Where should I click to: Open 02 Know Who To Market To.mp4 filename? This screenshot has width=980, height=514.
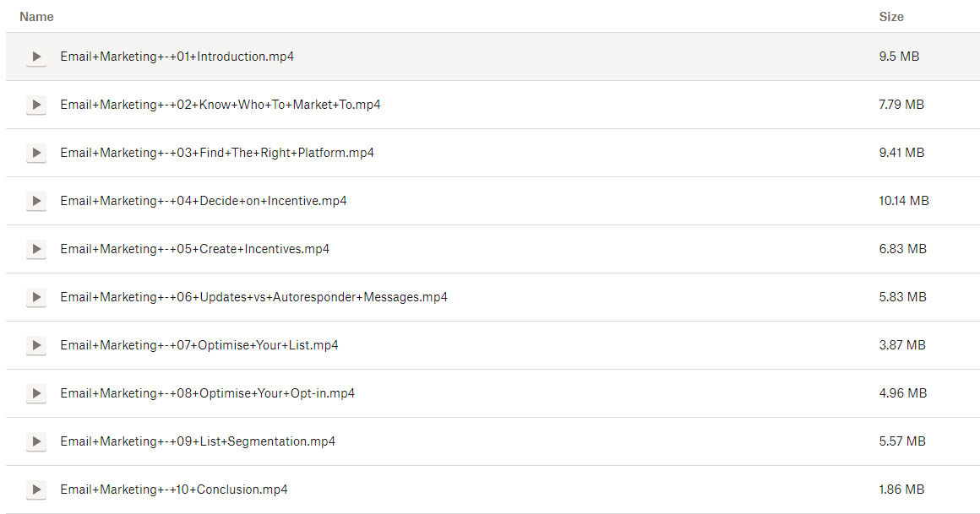tap(220, 105)
